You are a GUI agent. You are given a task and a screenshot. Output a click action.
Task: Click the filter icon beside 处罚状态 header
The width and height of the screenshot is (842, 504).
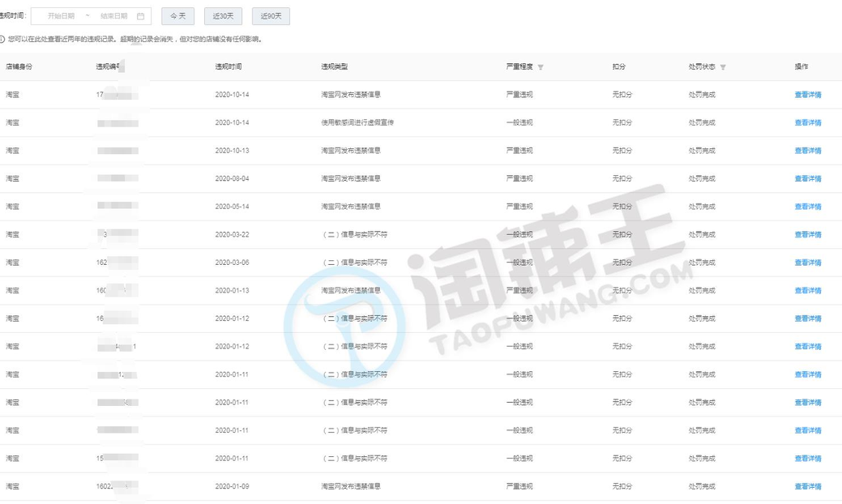[x=723, y=67]
